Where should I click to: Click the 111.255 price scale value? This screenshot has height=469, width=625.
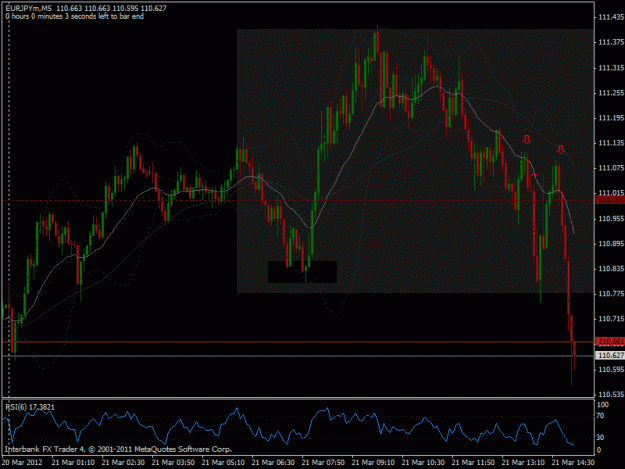(611, 93)
